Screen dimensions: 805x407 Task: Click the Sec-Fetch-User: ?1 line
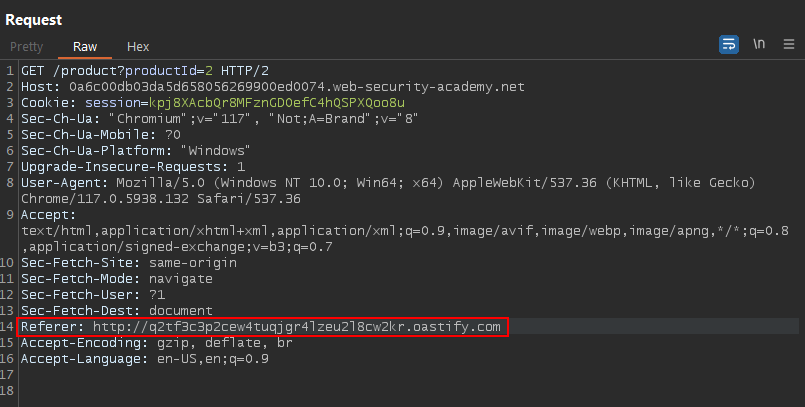point(93,295)
